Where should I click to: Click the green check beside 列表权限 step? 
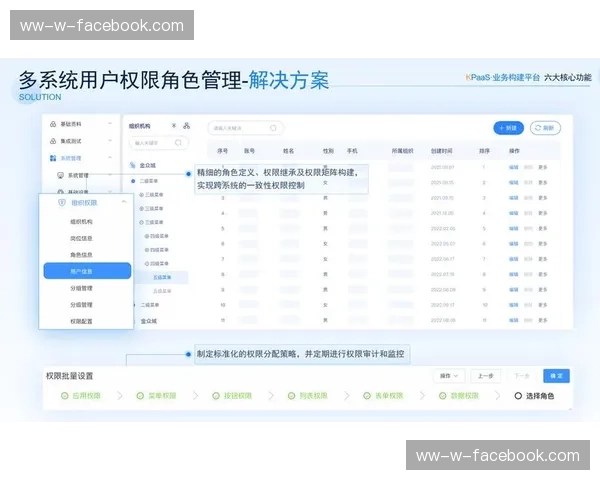(x=292, y=396)
